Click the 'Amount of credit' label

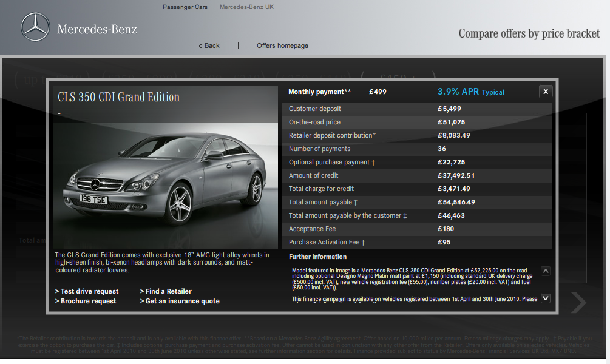(313, 175)
